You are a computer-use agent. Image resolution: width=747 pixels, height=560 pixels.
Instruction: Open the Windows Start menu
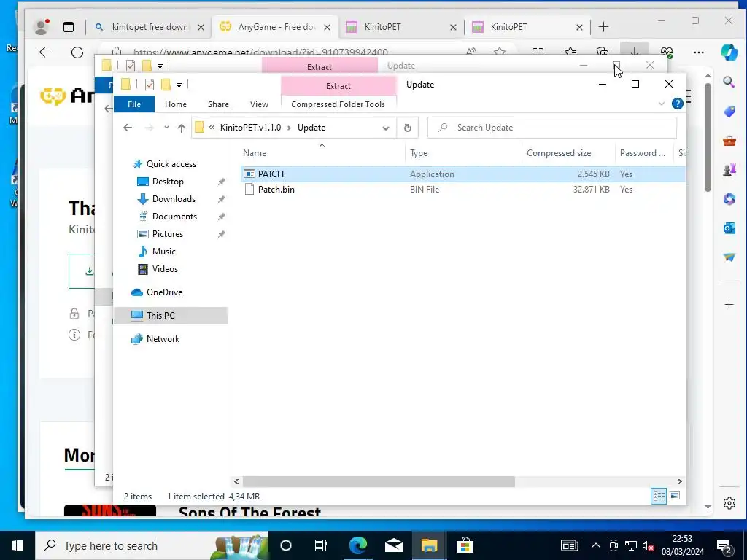(18, 545)
